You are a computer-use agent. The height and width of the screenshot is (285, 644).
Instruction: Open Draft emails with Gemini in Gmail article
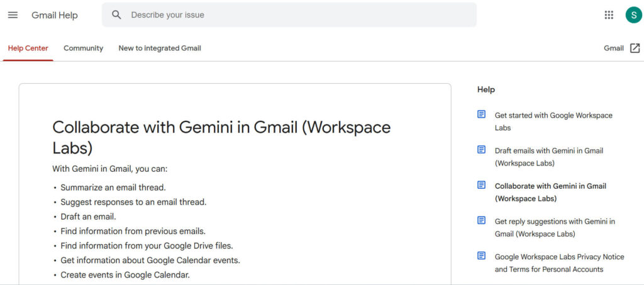pos(548,157)
